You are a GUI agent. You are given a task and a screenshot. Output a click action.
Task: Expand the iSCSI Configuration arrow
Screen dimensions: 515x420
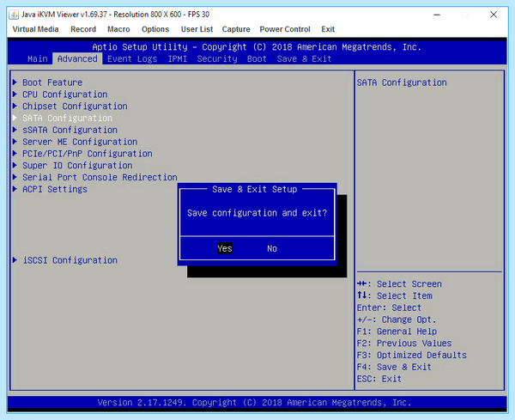click(15, 260)
